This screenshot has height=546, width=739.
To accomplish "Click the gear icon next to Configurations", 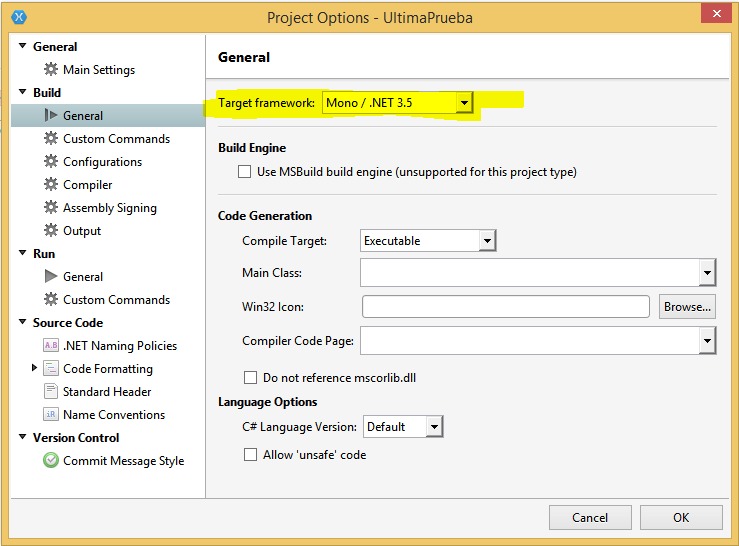I will click(x=51, y=162).
